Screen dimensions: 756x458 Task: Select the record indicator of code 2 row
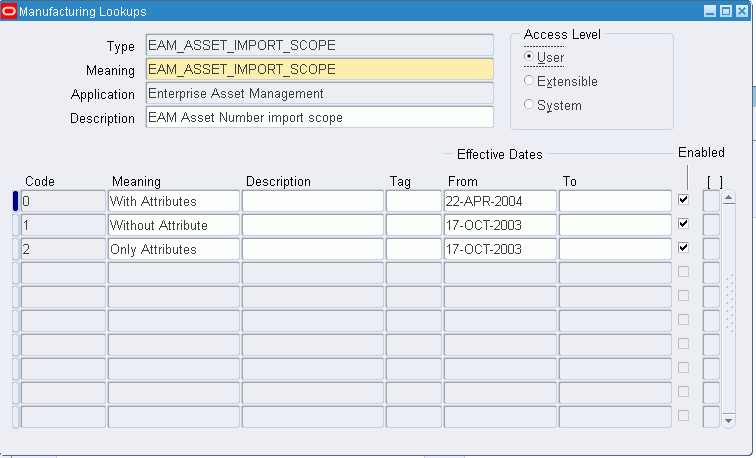click(x=15, y=249)
